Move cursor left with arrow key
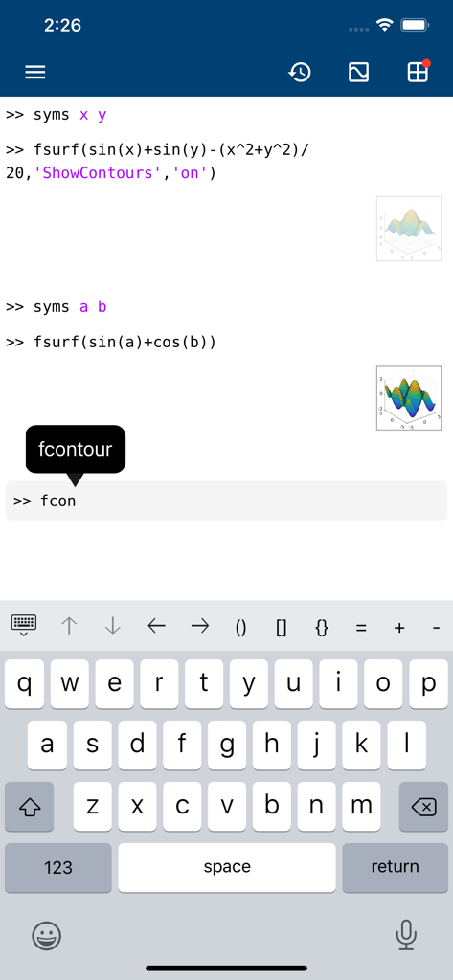Screen dimensions: 453x980 pyautogui.click(x=156, y=626)
